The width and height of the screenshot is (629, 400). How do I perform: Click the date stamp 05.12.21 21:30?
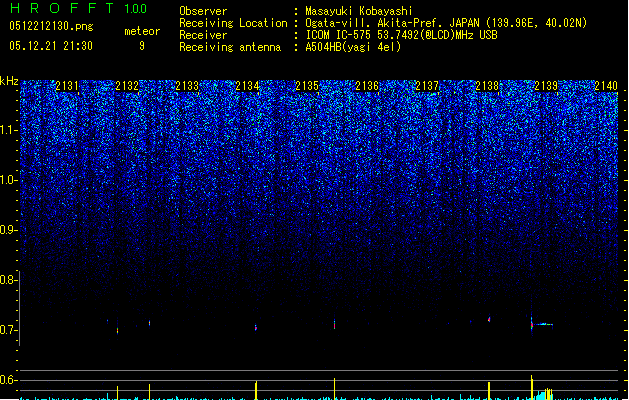(51, 46)
